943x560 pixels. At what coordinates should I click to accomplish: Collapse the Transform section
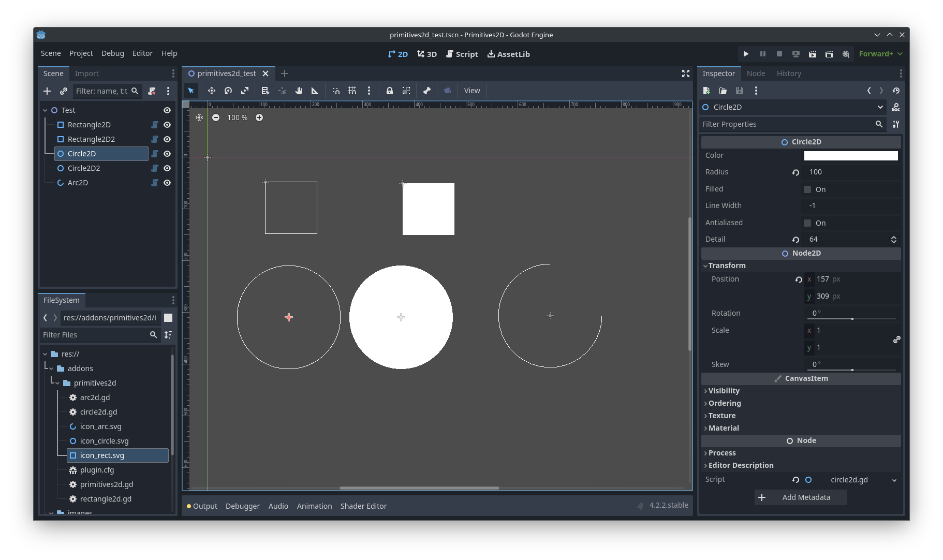tap(727, 266)
